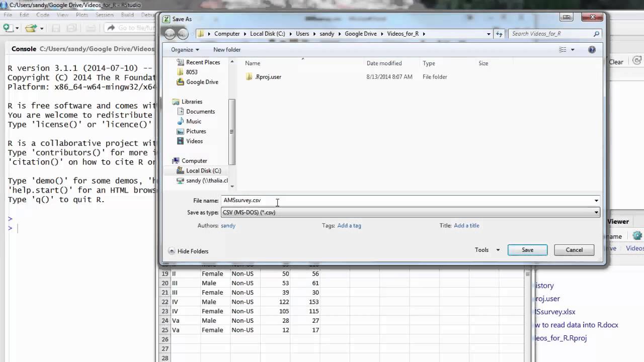Click the Save button
This screenshot has width=644, height=362.
pyautogui.click(x=527, y=250)
